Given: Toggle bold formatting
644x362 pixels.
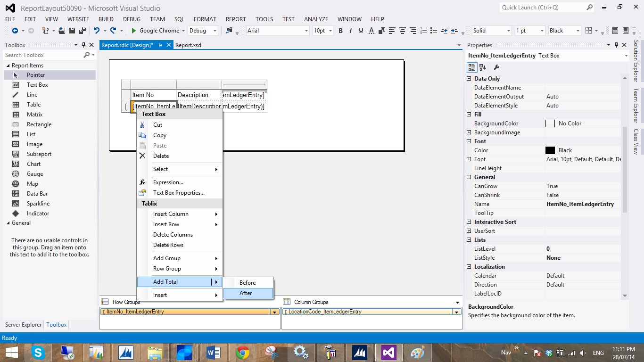Looking at the screenshot, I should [340, 31].
